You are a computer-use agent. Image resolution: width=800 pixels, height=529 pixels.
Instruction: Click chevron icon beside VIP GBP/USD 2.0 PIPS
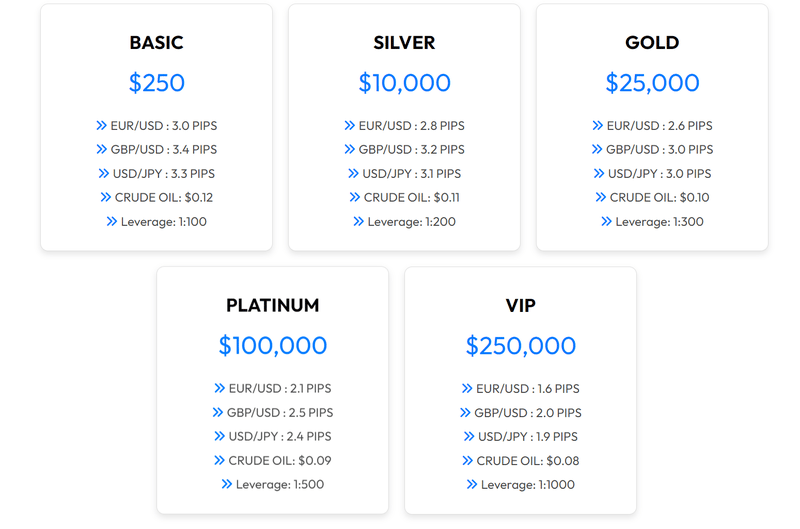[x=465, y=413]
